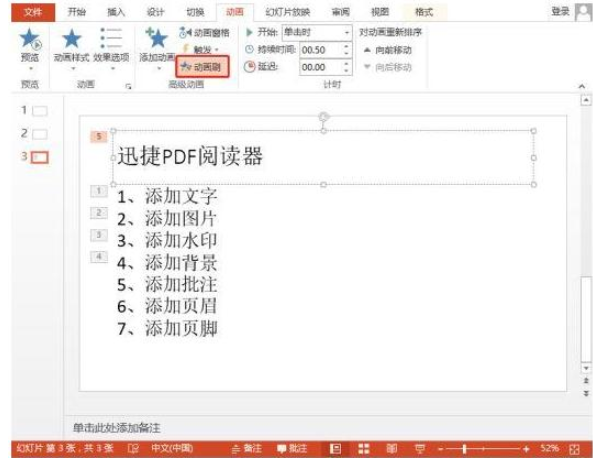
Task: Click animation tag number 2
Action: pos(99,213)
